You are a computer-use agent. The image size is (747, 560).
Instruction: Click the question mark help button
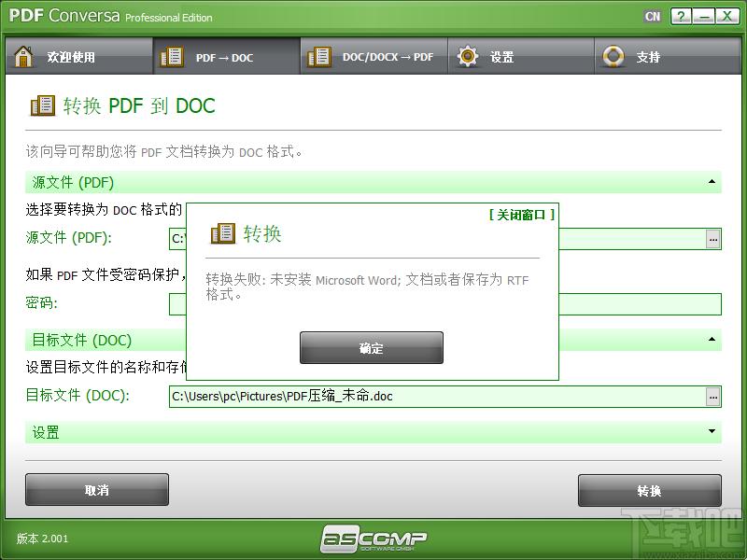(x=682, y=16)
